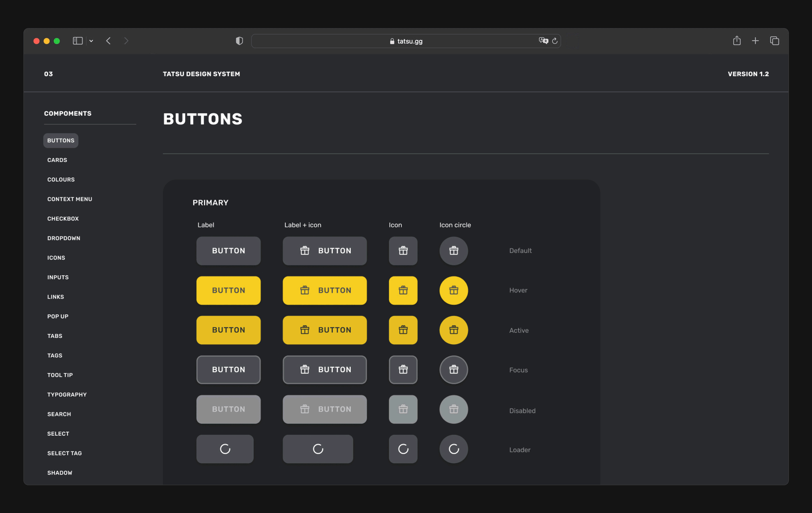
Task: Open a new tab with plus icon
Action: click(x=755, y=41)
